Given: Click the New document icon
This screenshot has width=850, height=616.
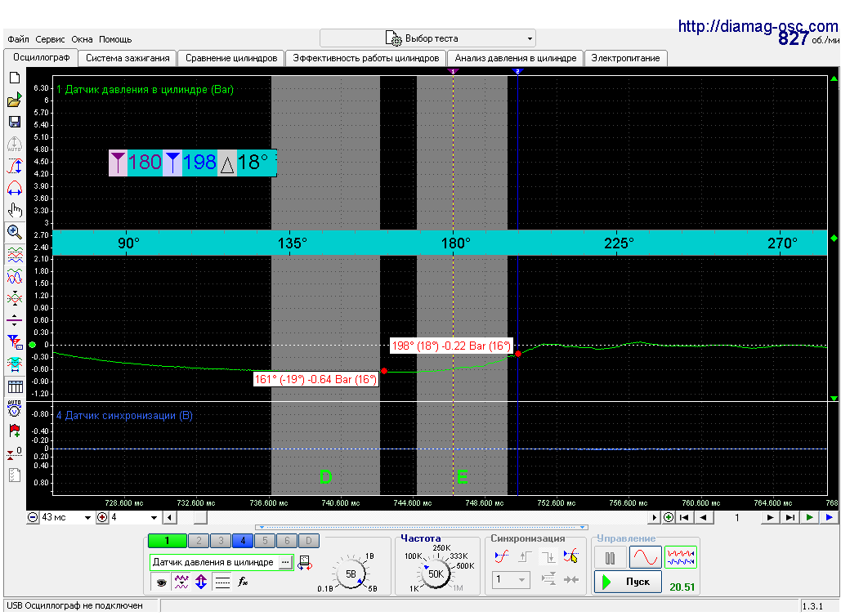Looking at the screenshot, I should [x=15, y=78].
